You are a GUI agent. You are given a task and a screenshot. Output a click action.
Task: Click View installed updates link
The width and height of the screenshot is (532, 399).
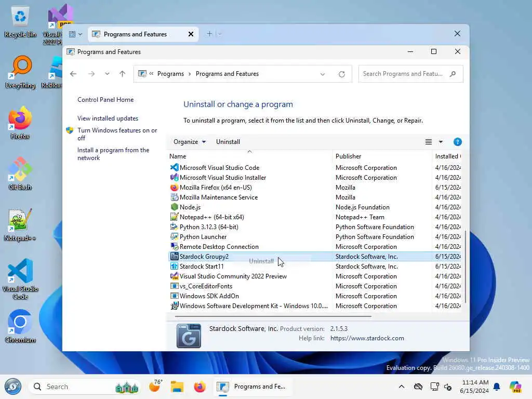tap(108, 118)
